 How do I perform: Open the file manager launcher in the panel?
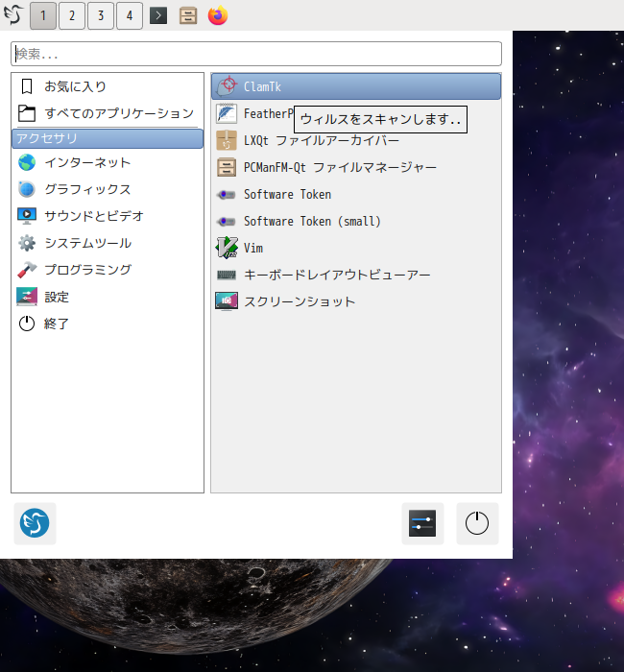coord(188,16)
